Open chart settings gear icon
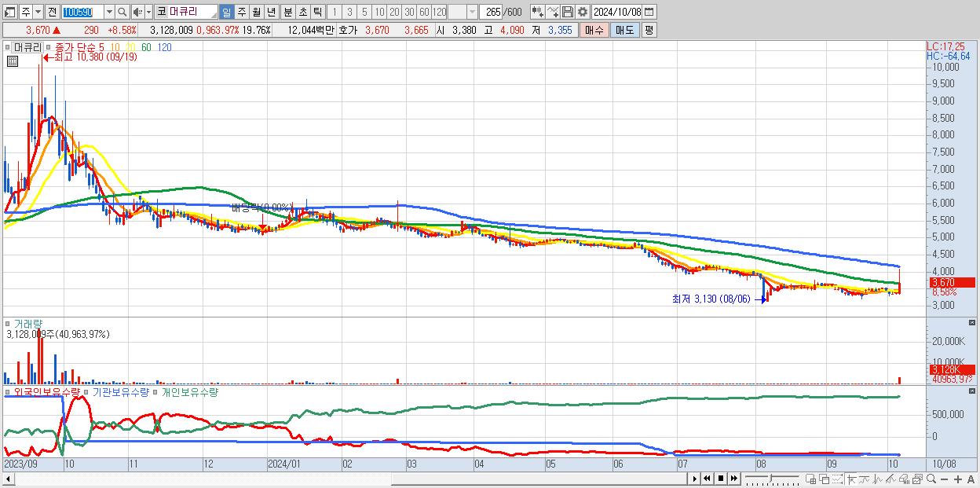This screenshot has width=980, height=488. [582, 12]
